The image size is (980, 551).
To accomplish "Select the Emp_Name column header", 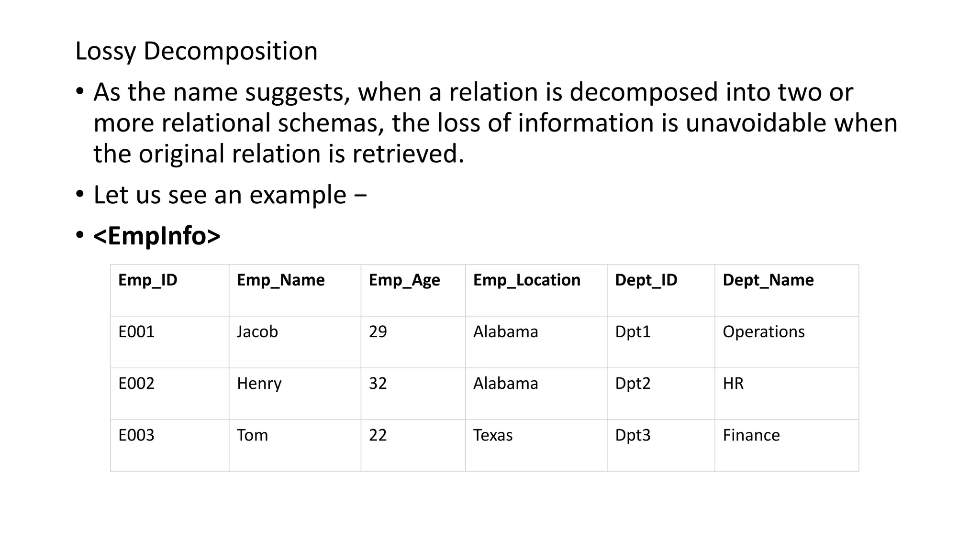I will click(x=280, y=280).
